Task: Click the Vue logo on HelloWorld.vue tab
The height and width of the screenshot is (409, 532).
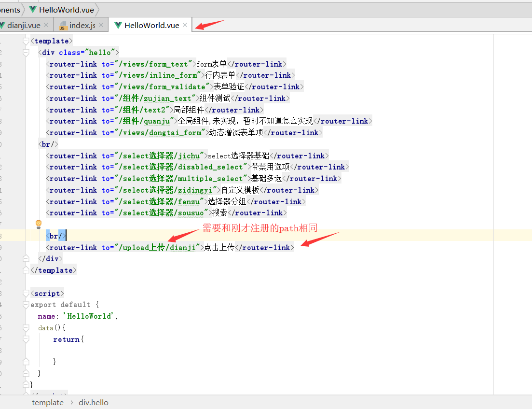Action: point(119,24)
